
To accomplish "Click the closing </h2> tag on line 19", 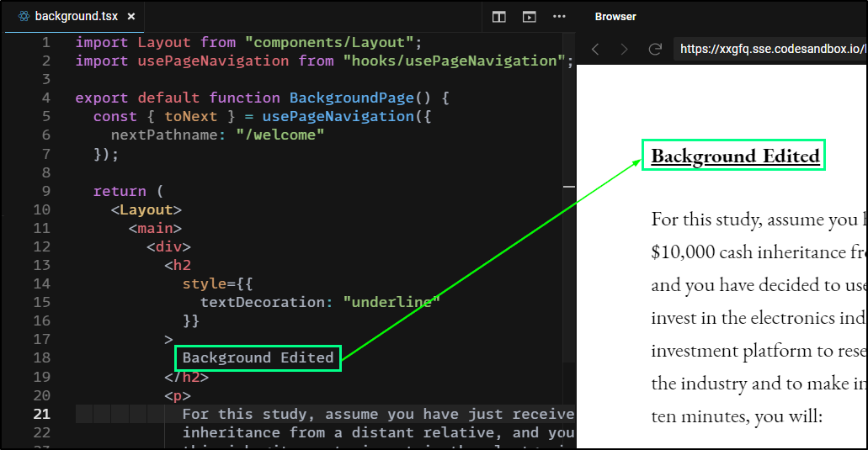I will [187, 377].
